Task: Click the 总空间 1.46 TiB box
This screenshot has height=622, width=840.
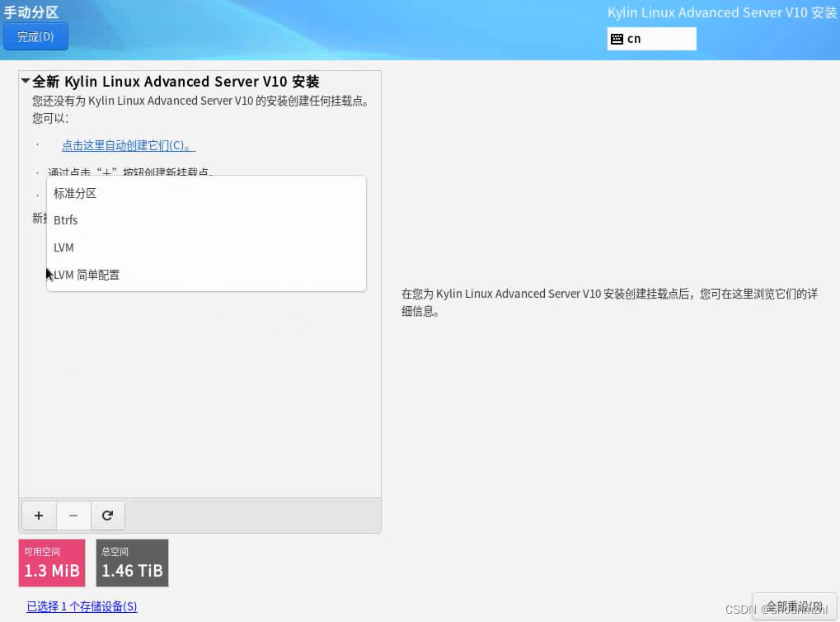Action: pos(133,563)
